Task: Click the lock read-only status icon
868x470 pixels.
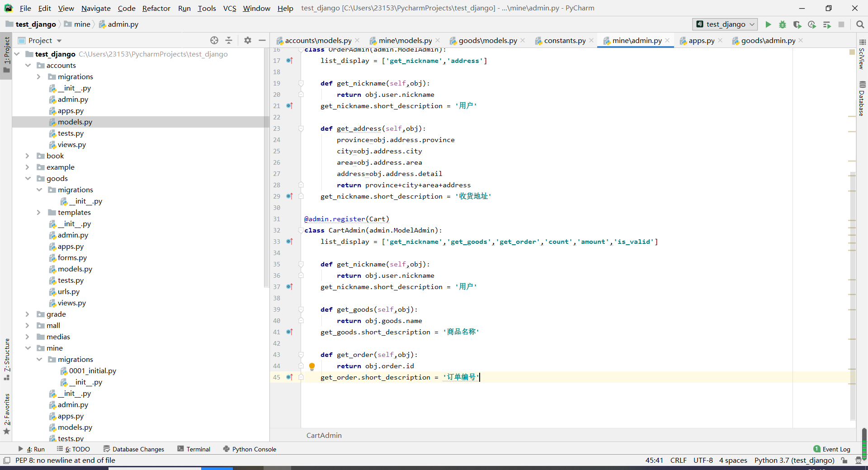Action: click(x=844, y=461)
